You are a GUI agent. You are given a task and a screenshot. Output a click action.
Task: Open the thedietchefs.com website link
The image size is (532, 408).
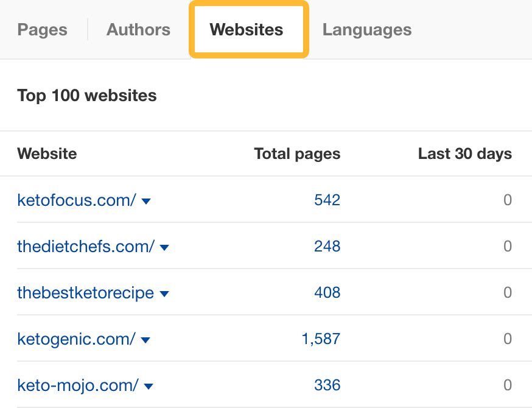(x=84, y=247)
